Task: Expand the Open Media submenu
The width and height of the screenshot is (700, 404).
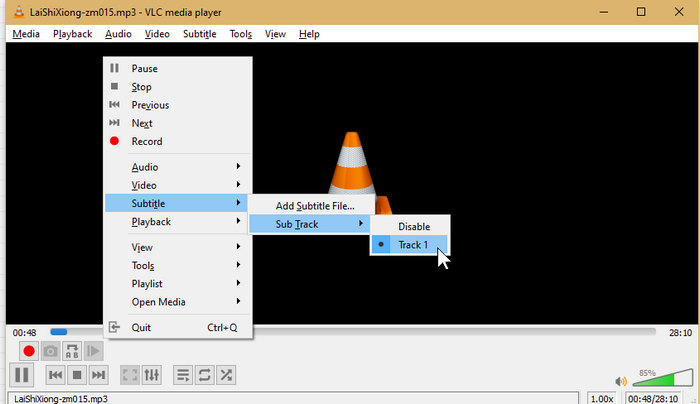Action: tap(178, 302)
